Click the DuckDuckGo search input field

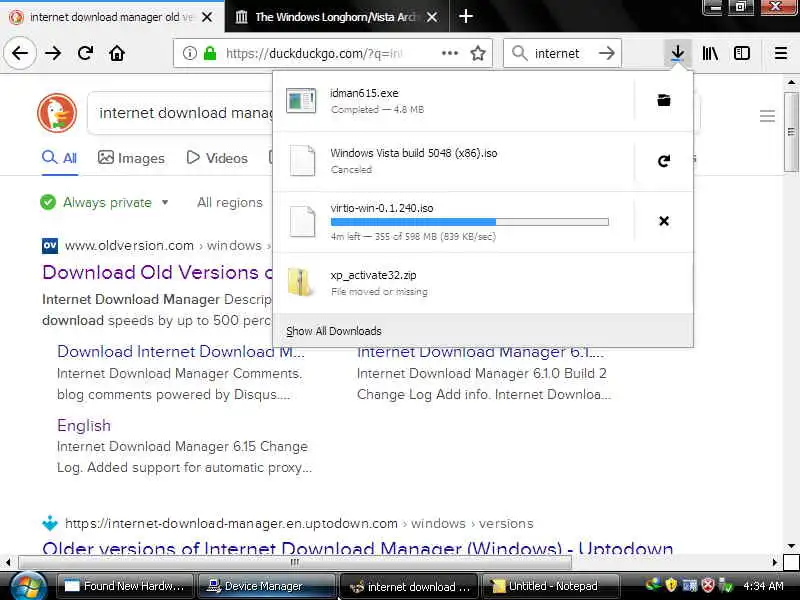tap(181, 113)
